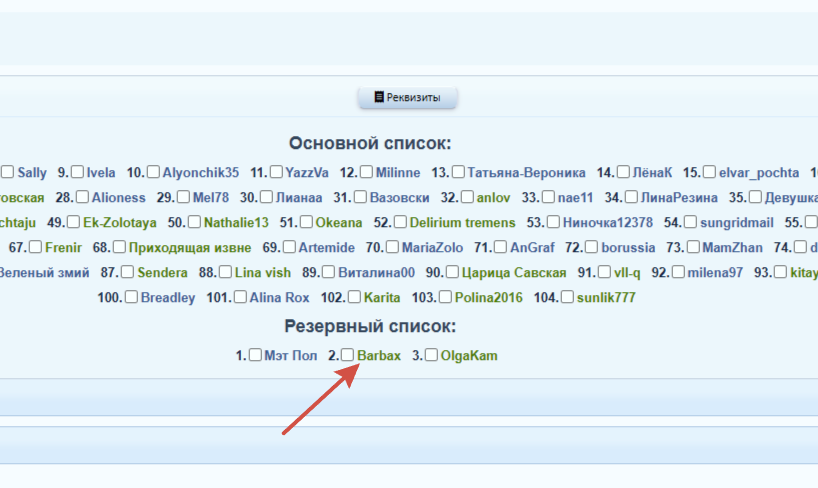Check the Frenir checkbox
Image resolution: width=818 pixels, height=488 pixels.
(35, 247)
